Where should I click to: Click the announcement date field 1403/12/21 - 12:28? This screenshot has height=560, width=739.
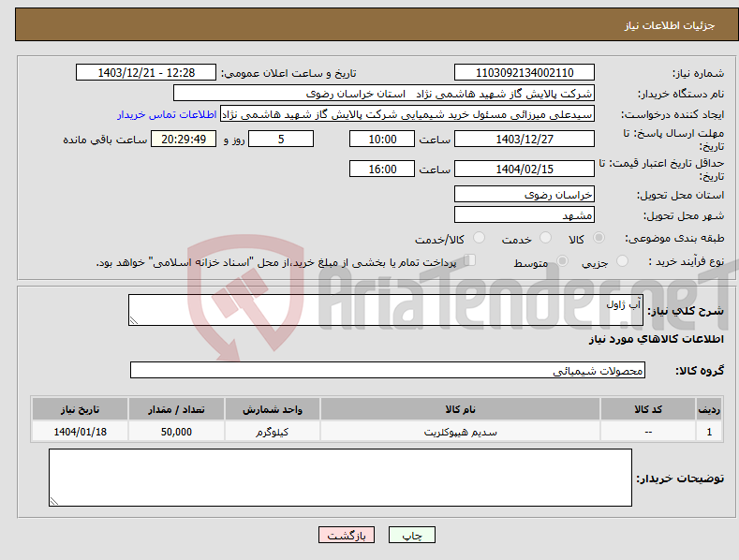146,73
